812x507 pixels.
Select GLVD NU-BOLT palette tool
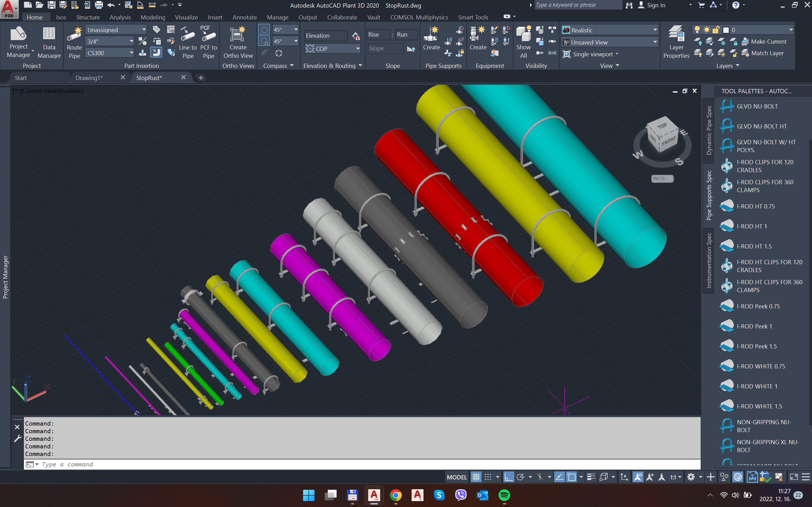(757, 106)
